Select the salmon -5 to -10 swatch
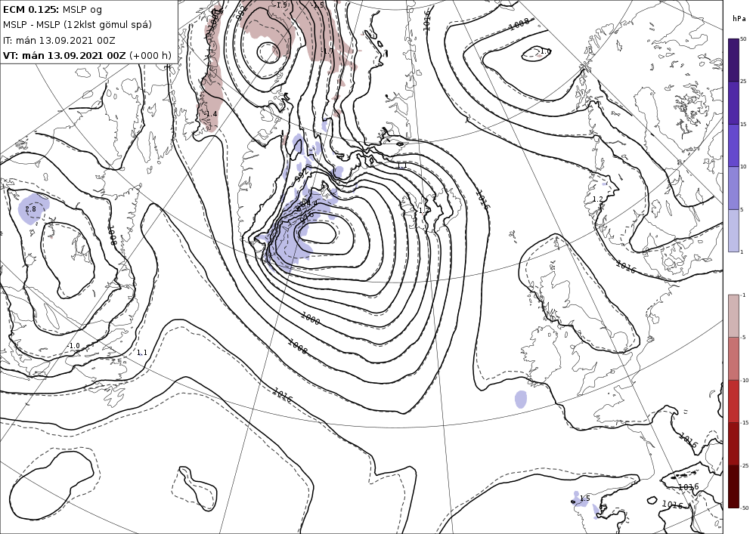Viewport: 756px width, 534px height. coord(733,359)
